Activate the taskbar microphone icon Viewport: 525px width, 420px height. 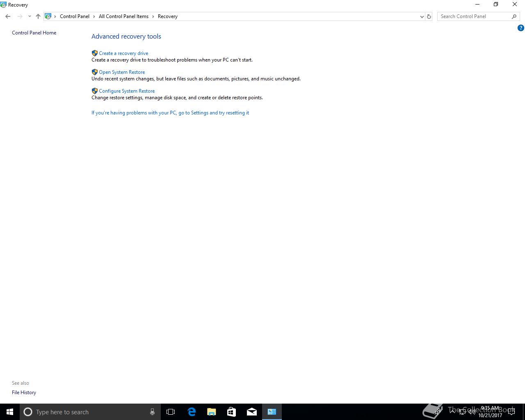point(152,412)
